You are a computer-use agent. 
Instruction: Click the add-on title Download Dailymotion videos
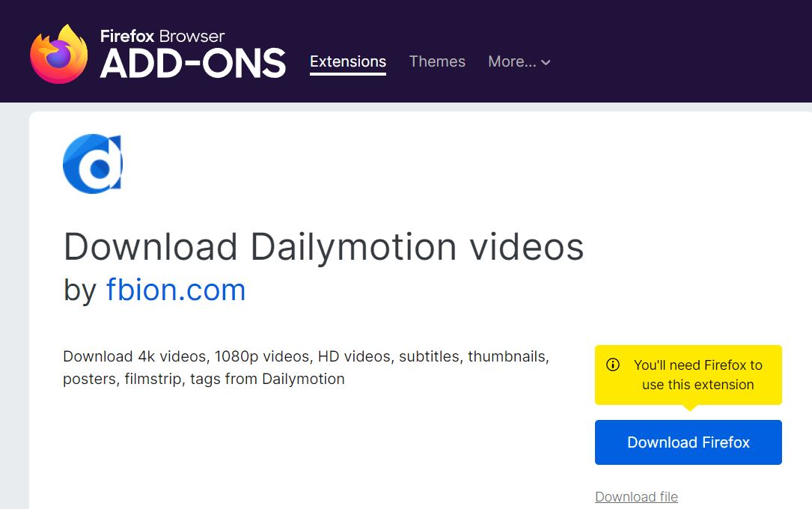[324, 246]
